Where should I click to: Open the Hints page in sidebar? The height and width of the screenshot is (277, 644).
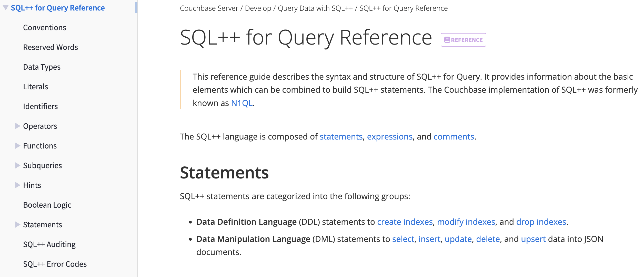point(32,185)
